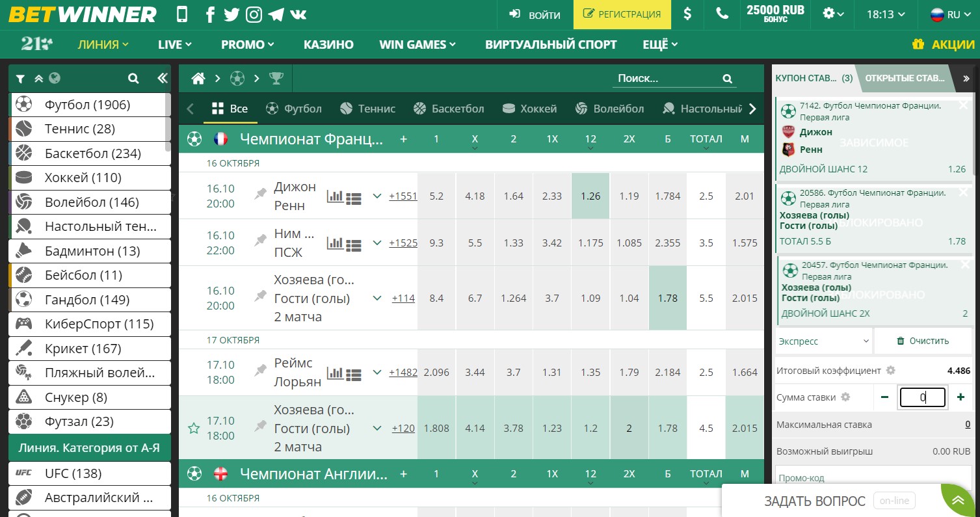Open the settings gear dropdown
This screenshot has height=517, width=980.
click(833, 14)
